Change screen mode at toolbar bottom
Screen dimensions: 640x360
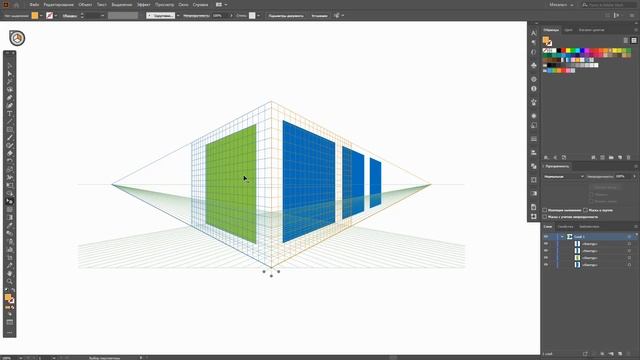click(9, 322)
